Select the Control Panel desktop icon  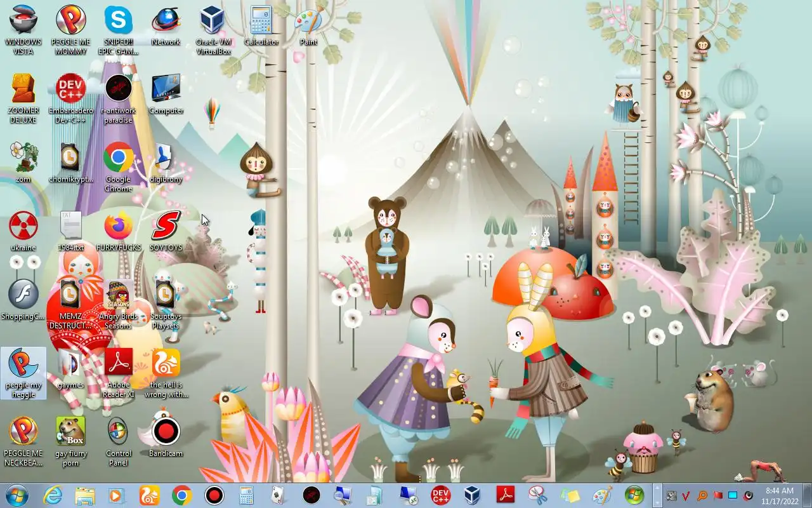click(x=118, y=441)
